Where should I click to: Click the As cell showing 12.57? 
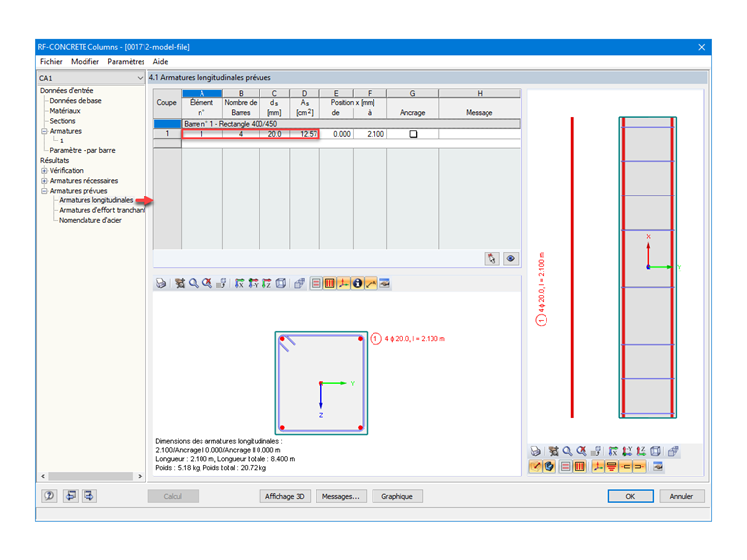[x=305, y=134]
